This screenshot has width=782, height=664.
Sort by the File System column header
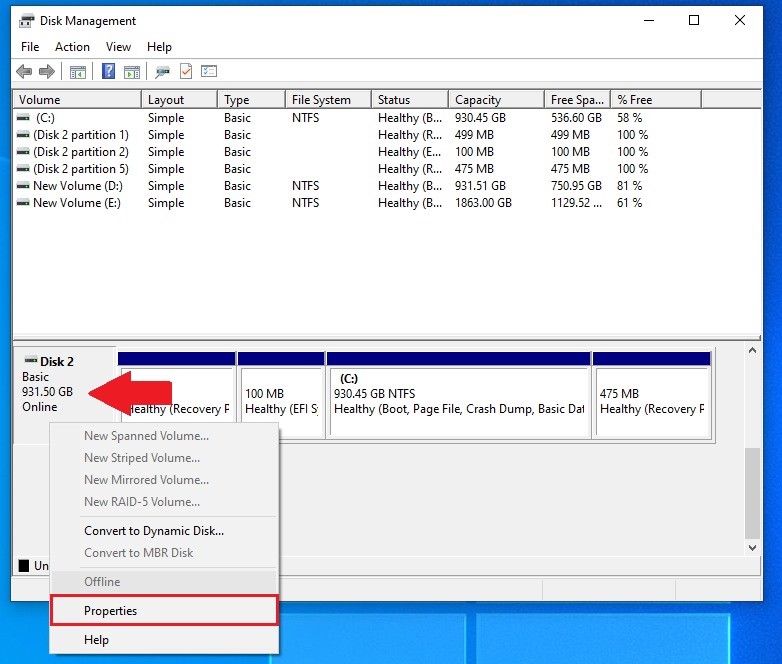pos(329,100)
